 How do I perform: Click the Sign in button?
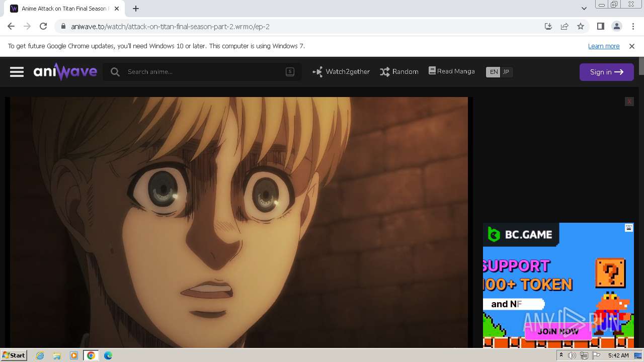607,72
